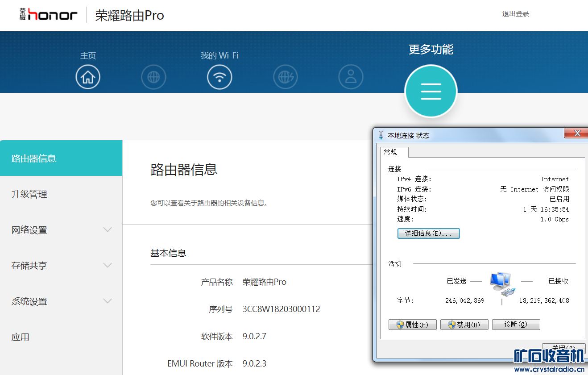The width and height of the screenshot is (588, 375).
Task: Click the 更多功能 hamburger menu circle
Action: (431, 91)
